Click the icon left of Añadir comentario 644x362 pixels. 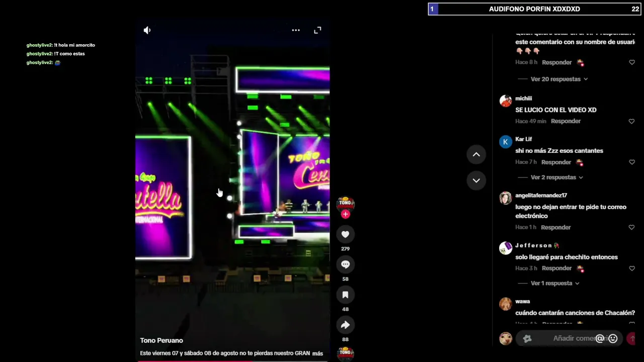click(x=527, y=339)
